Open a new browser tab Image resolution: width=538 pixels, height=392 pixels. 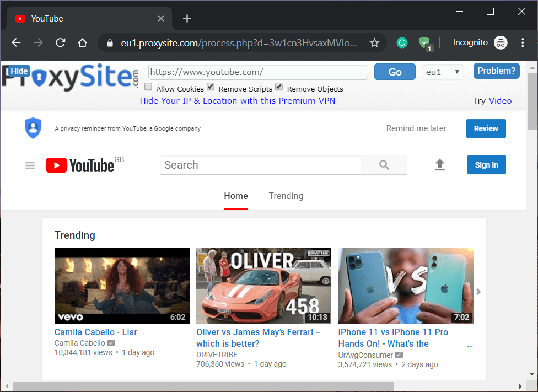click(x=187, y=19)
